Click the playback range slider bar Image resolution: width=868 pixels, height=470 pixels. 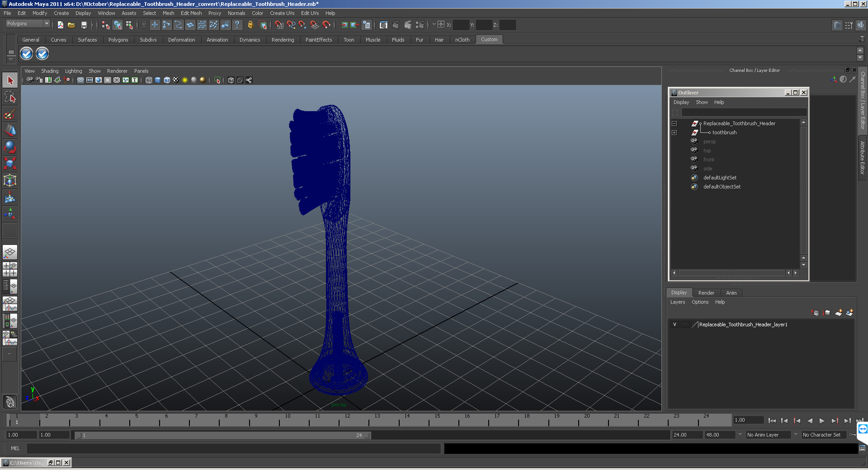[x=222, y=435]
